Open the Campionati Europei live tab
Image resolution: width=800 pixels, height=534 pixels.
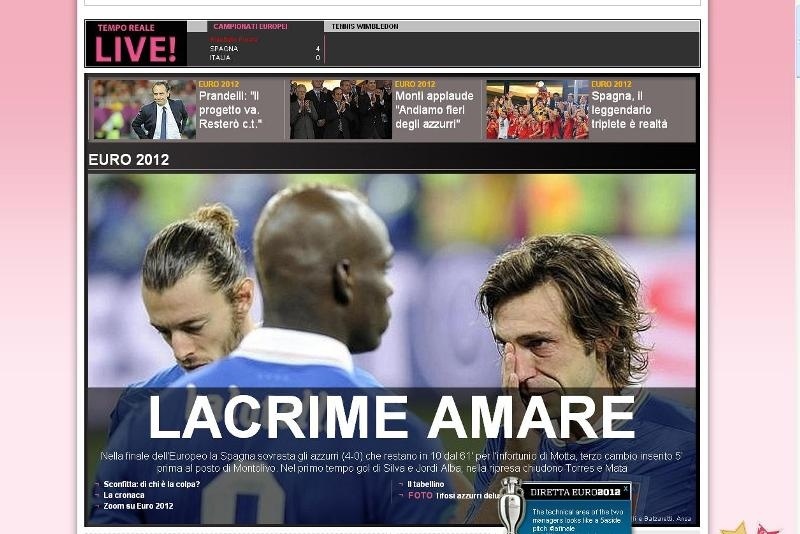[251, 27]
